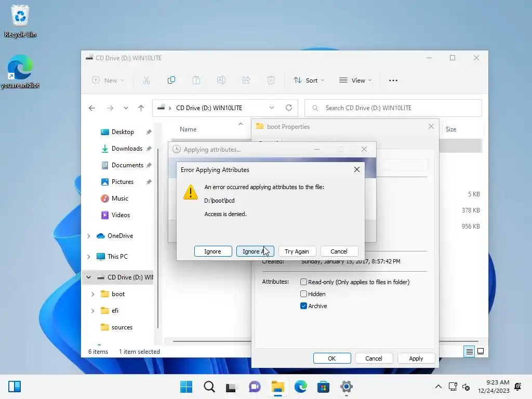Enable the Read-only attribute checkbox
This screenshot has height=399, width=532.
303,282
